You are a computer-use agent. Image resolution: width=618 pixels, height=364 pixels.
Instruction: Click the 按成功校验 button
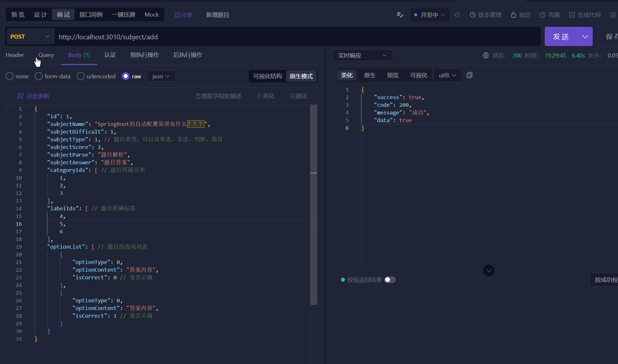click(x=605, y=280)
